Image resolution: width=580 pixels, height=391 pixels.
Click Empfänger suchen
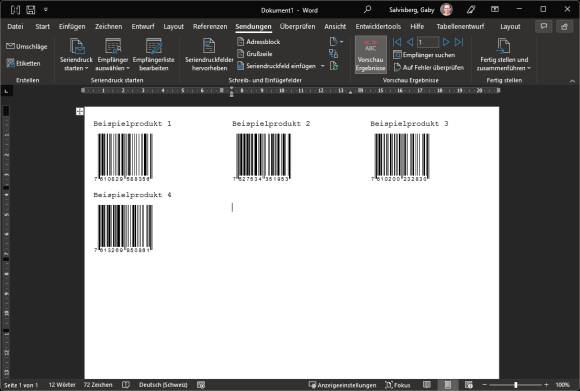(x=424, y=55)
